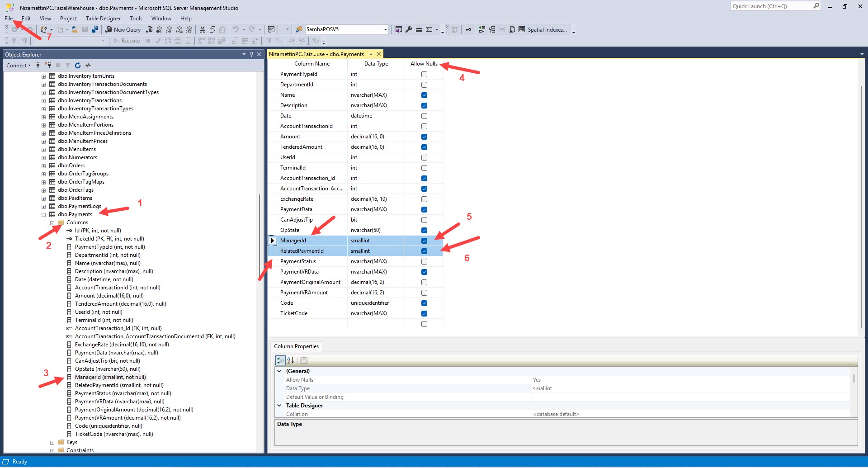Collapse the dbo.Payments table node
Screen dimensions: 868x468
[x=44, y=215]
